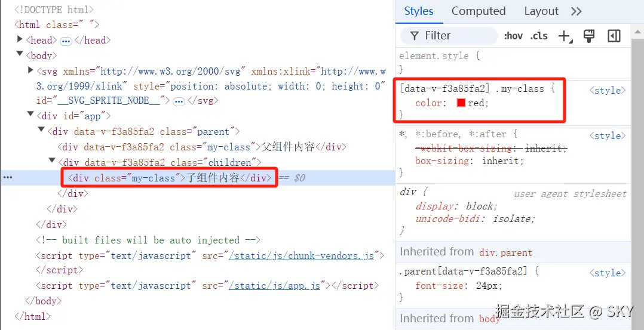
Task: Select the <!DOCTYPE html> line
Action: 54,10
